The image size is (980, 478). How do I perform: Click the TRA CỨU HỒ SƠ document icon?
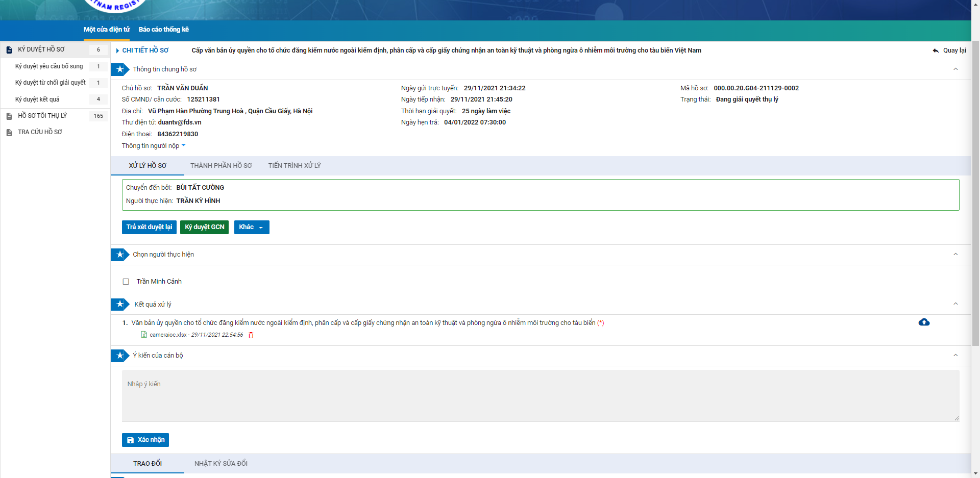point(9,133)
